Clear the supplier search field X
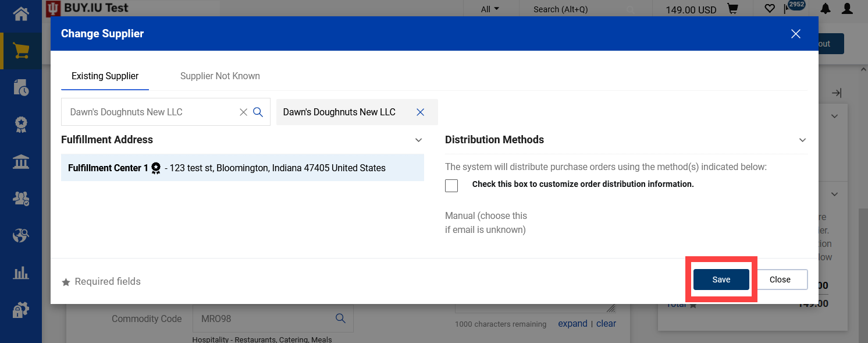The height and width of the screenshot is (343, 868). tap(244, 112)
